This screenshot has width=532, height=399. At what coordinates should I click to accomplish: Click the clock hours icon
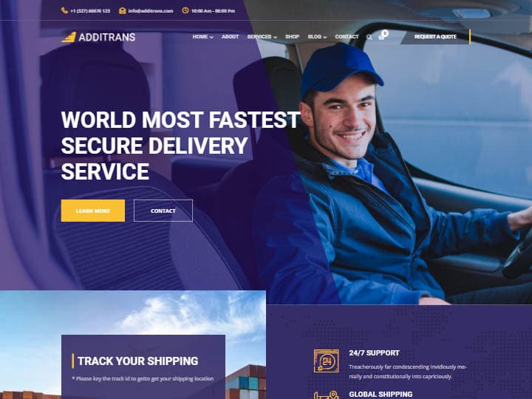(185, 10)
